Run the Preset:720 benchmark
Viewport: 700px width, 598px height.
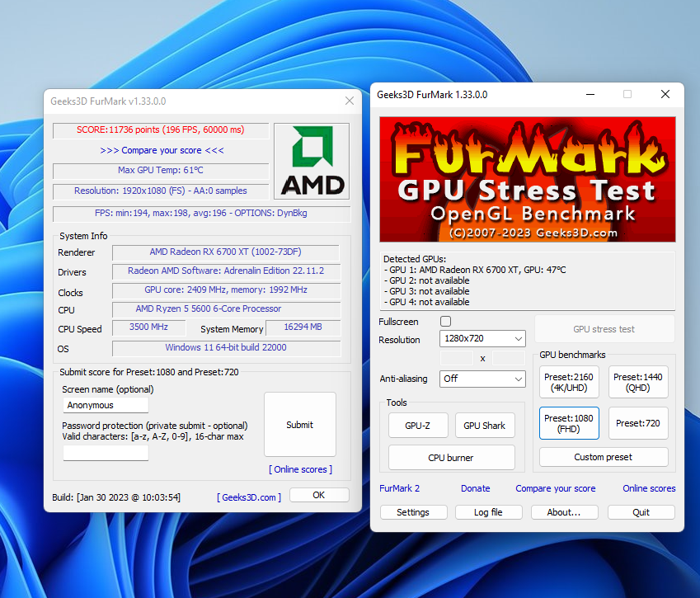click(x=638, y=423)
